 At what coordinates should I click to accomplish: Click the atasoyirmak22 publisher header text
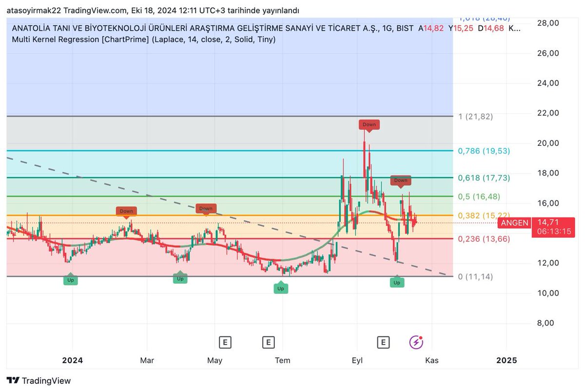click(x=153, y=10)
